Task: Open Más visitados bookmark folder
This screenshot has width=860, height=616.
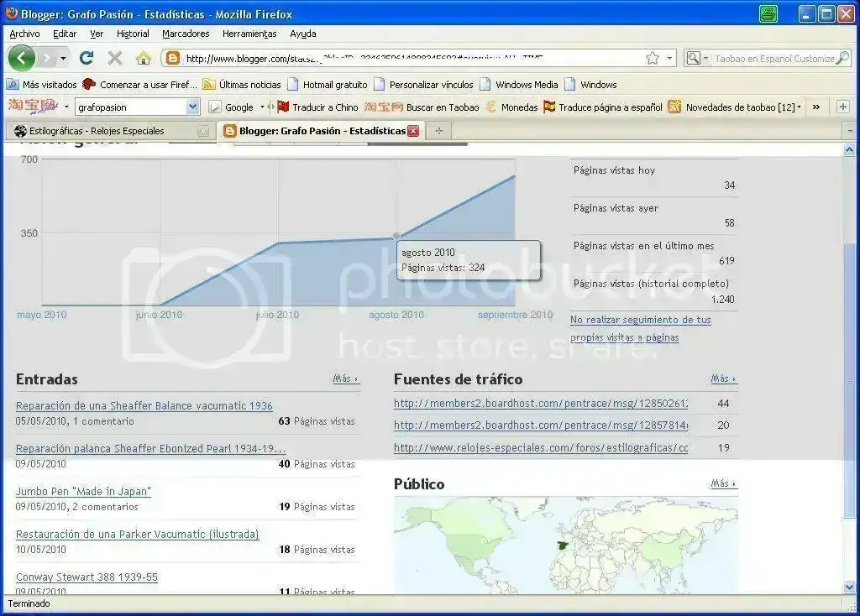Action: 42,85
